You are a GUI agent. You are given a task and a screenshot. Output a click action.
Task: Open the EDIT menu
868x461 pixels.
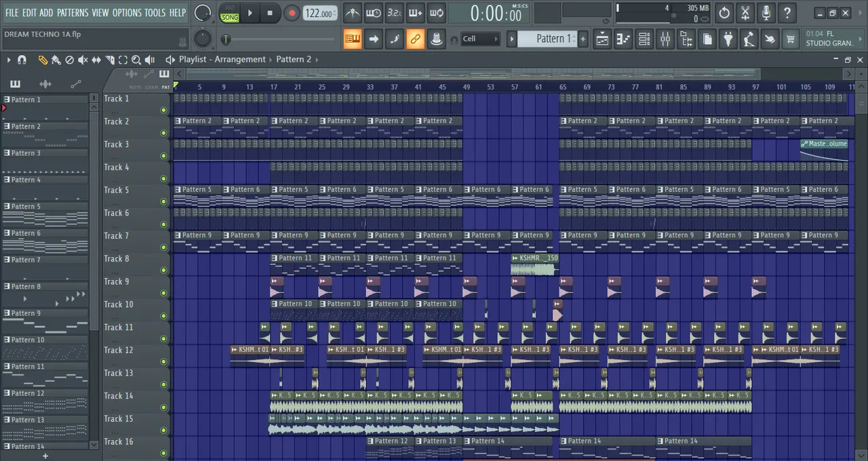coord(29,13)
